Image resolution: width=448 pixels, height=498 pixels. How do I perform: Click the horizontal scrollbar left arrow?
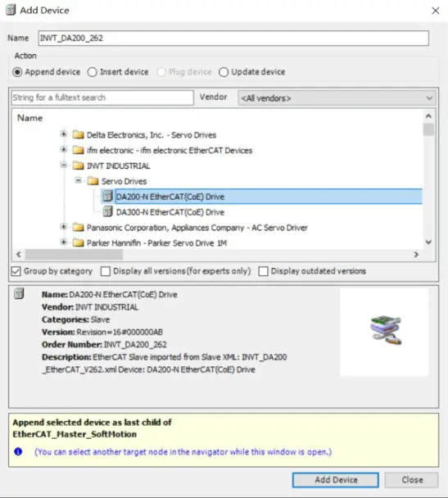tap(19, 255)
